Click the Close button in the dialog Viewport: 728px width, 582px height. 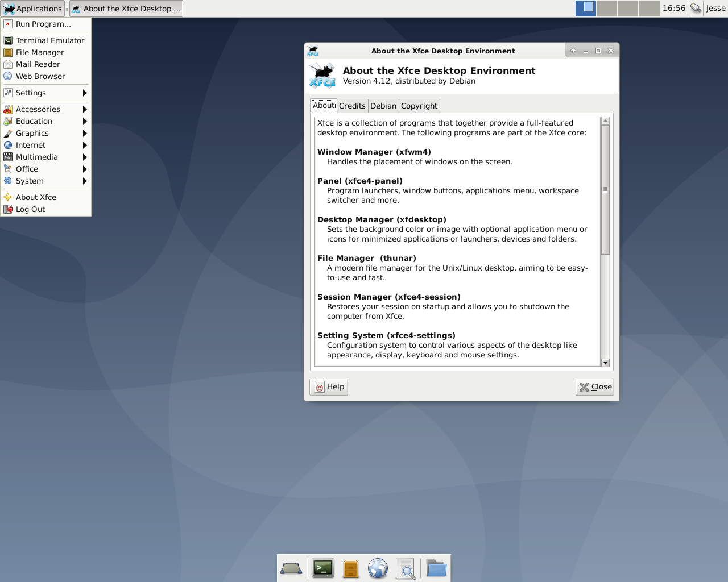click(x=595, y=387)
